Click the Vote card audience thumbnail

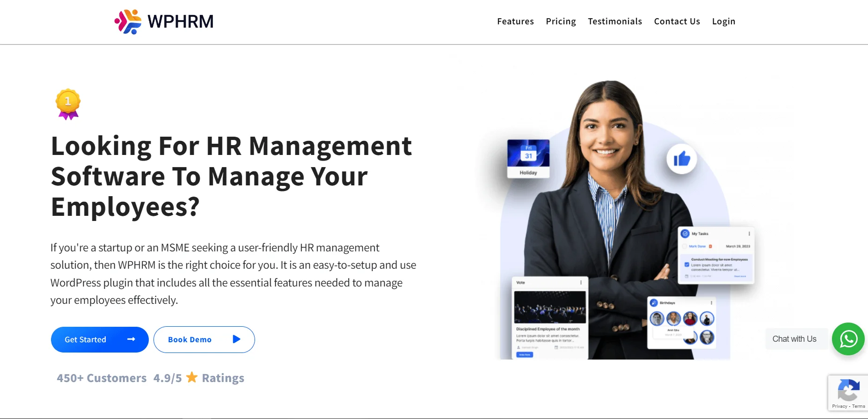(550, 307)
